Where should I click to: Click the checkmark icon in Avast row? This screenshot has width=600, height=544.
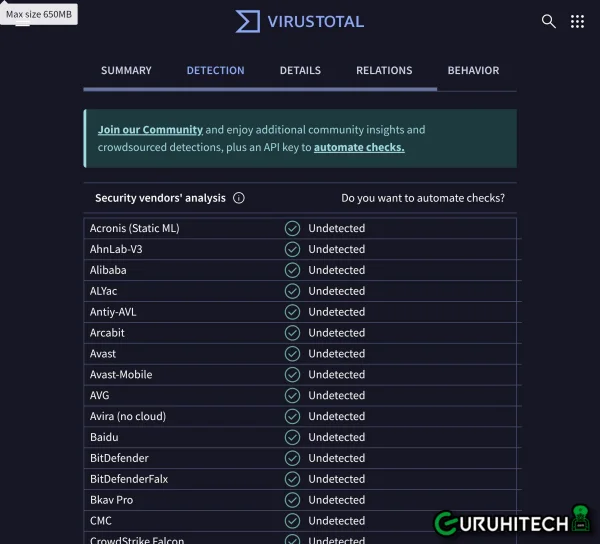[292, 354]
